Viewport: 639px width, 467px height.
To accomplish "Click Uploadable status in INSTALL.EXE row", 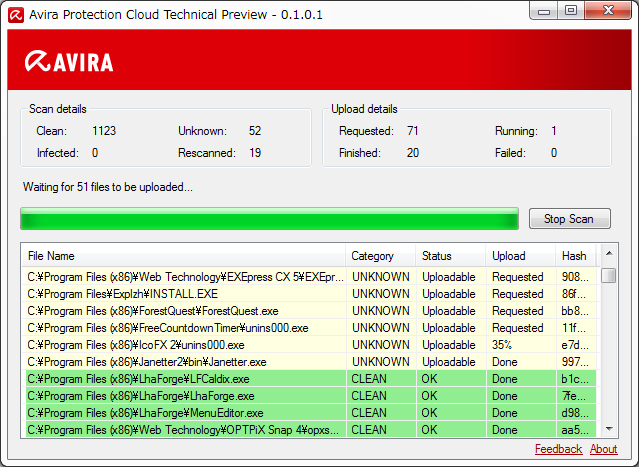I will pyautogui.click(x=449, y=294).
